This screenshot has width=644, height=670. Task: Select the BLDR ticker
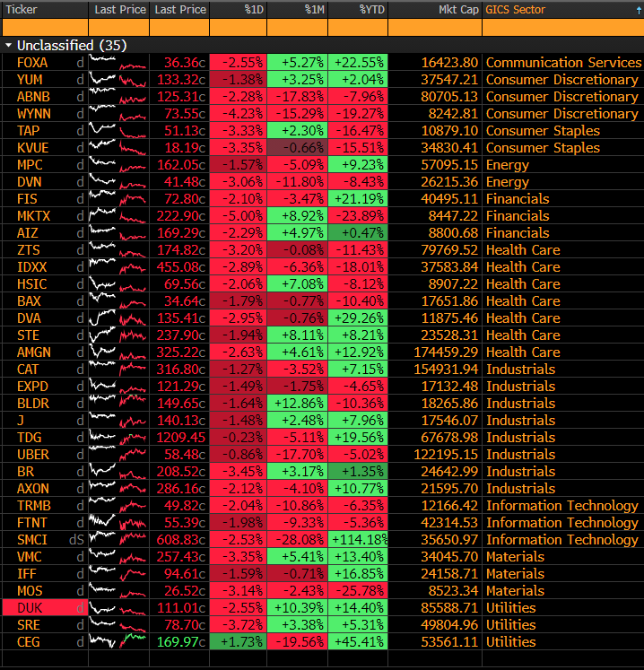33,404
